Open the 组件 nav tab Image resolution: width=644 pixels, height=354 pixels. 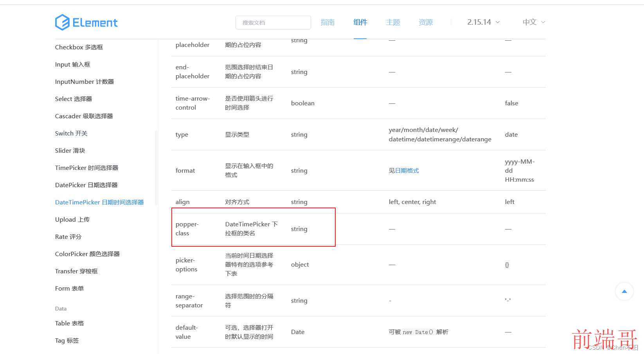360,22
